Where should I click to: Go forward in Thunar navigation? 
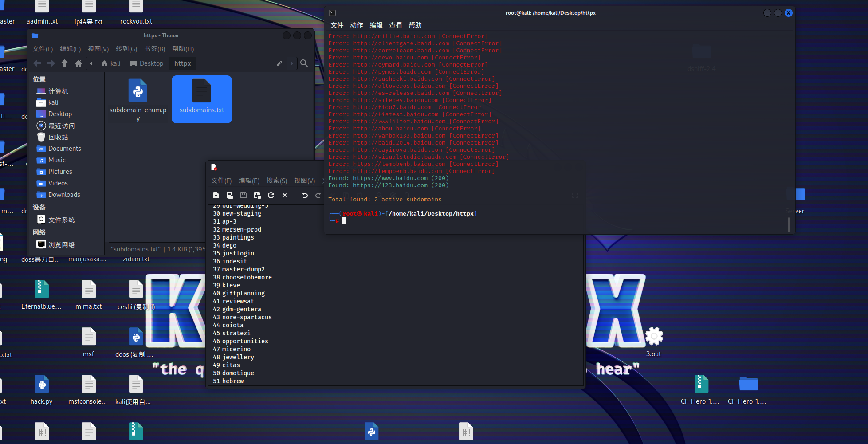(51, 63)
